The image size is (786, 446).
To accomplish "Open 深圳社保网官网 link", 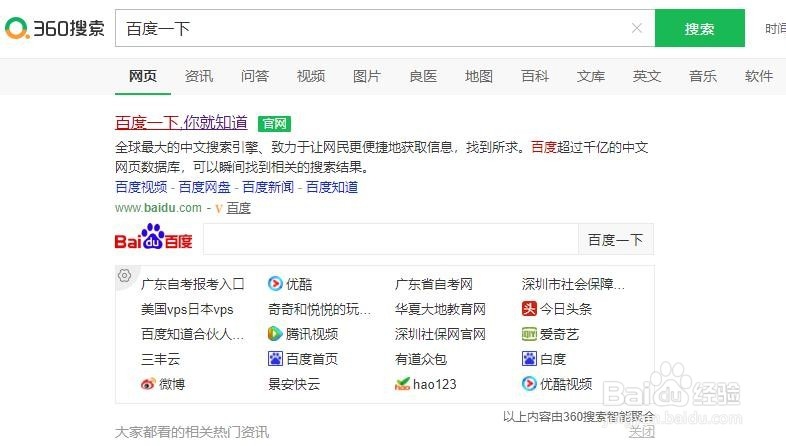I will [440, 334].
